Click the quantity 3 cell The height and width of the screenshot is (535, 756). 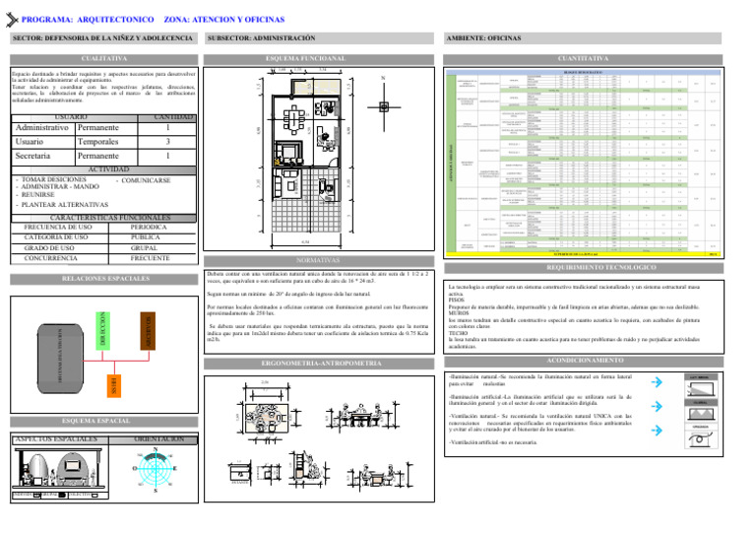click(x=167, y=142)
